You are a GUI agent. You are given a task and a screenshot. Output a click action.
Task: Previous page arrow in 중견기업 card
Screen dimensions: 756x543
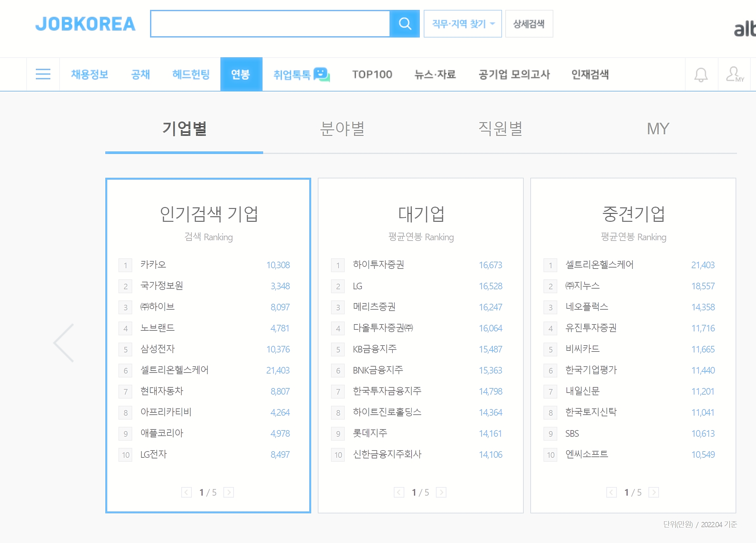tap(611, 492)
